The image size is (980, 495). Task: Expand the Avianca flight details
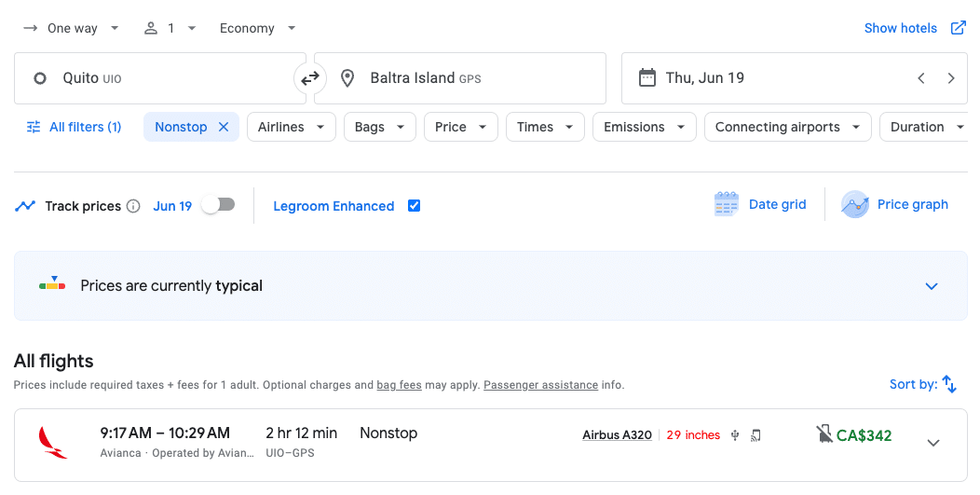pyautogui.click(x=933, y=443)
